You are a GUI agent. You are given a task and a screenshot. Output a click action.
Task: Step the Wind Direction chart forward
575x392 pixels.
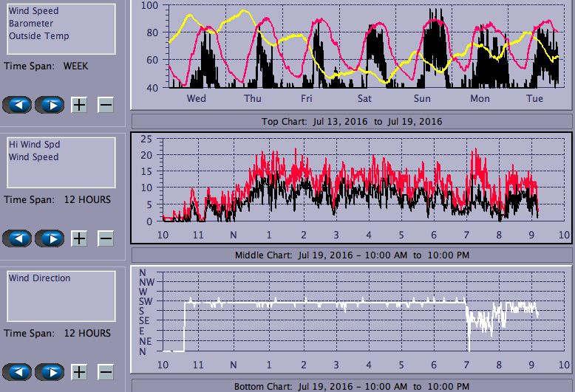[50, 372]
